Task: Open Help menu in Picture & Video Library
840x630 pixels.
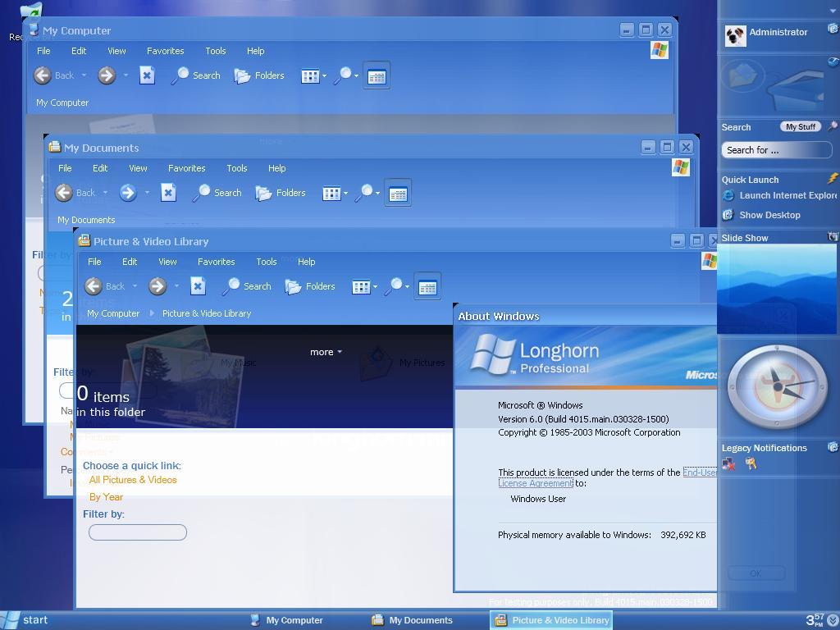Action: pos(307,262)
